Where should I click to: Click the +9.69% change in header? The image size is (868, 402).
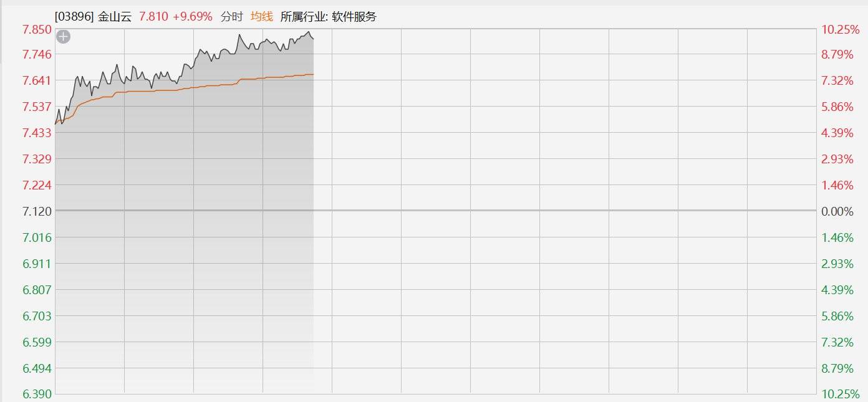click(193, 17)
